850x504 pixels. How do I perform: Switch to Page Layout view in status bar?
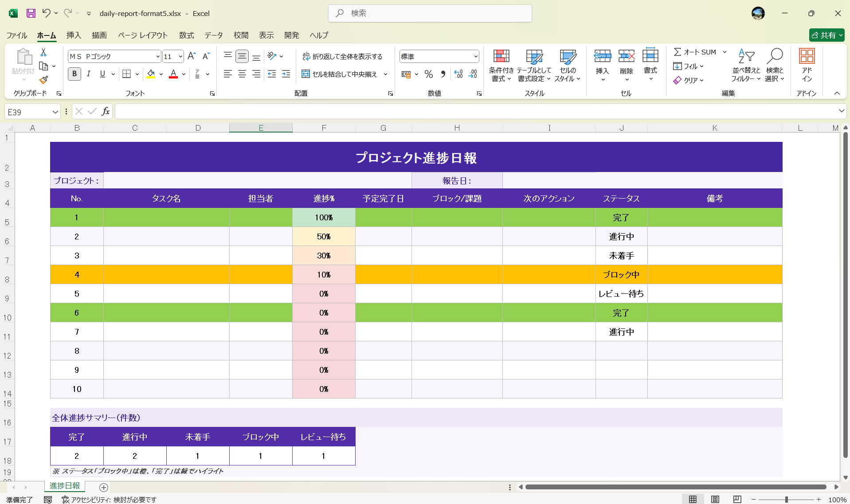coord(715,499)
